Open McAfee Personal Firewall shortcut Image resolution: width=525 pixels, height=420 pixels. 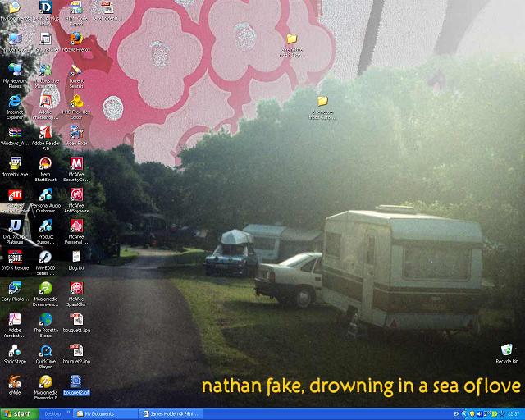pyautogui.click(x=76, y=231)
